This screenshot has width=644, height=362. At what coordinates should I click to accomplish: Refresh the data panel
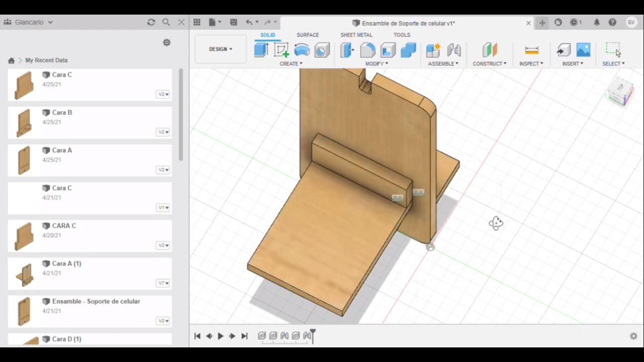tap(151, 22)
